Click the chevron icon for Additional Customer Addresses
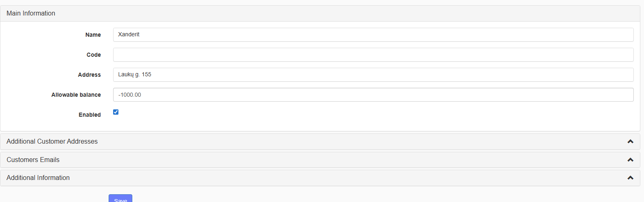This screenshot has height=202, width=644. point(630,142)
